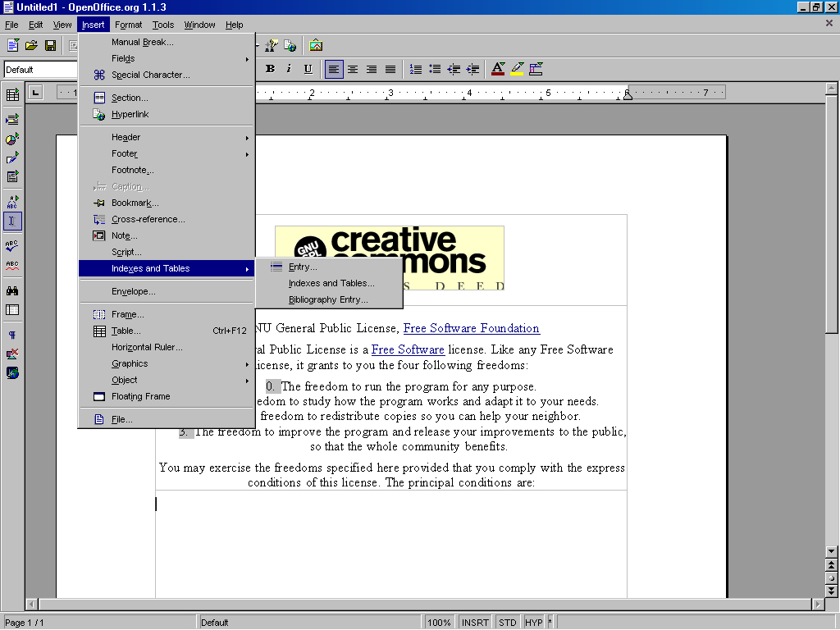
Task: Choose Special Character from Insert menu
Action: point(151,75)
